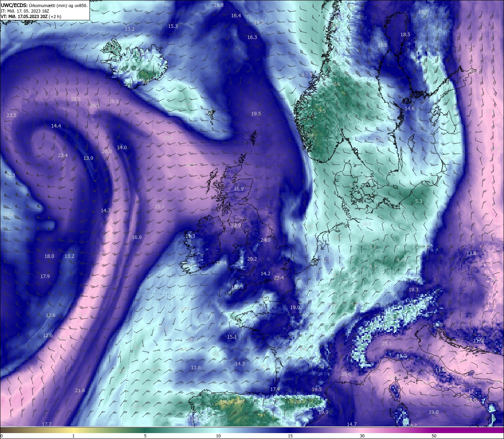Click the map value 24.0
This screenshot has height=439, width=504.
click(x=265, y=240)
